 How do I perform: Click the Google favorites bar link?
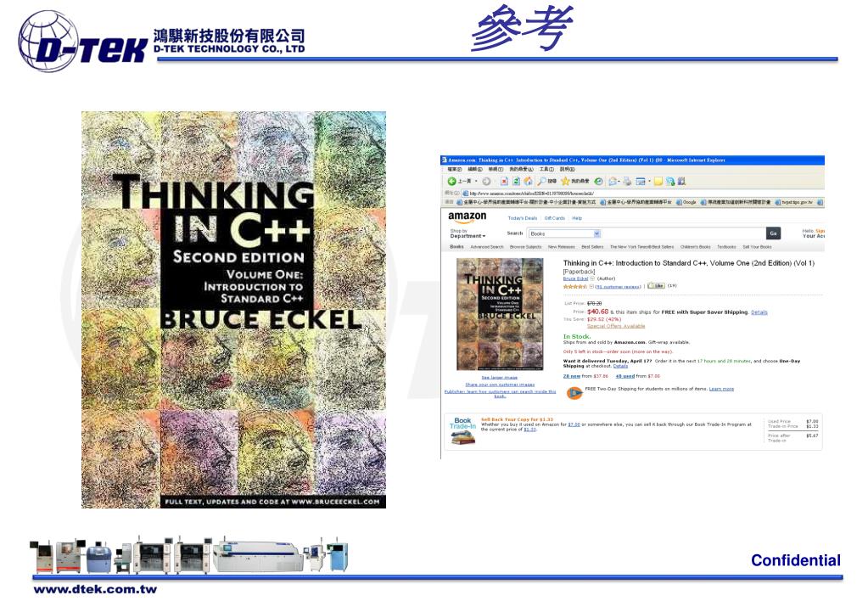point(686,202)
